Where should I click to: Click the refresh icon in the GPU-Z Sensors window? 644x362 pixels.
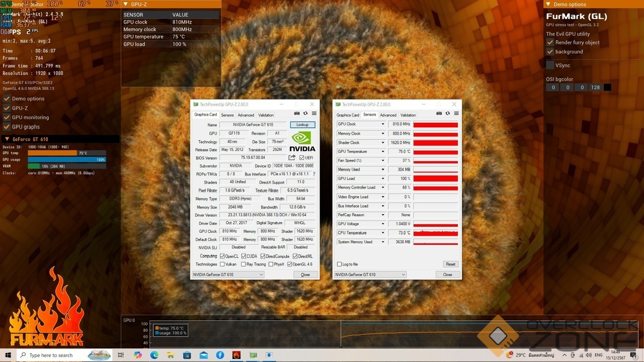447,114
